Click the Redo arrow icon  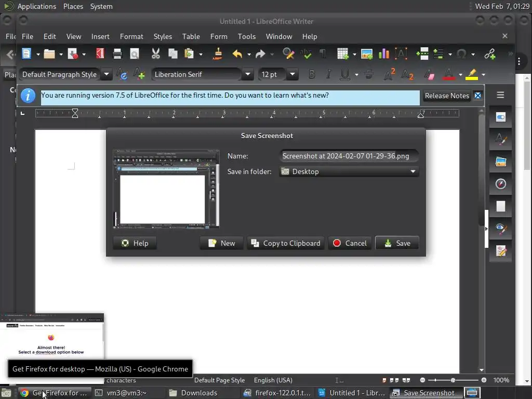[260, 54]
